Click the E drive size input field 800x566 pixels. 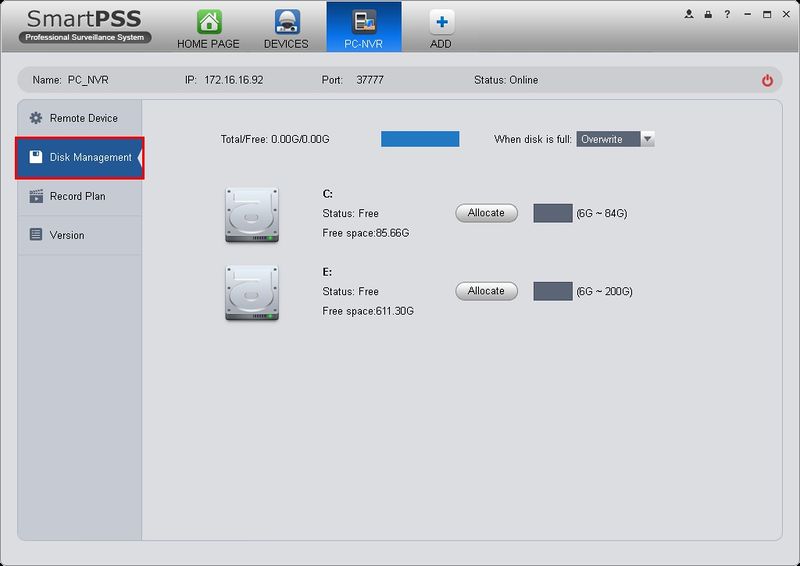tap(553, 291)
